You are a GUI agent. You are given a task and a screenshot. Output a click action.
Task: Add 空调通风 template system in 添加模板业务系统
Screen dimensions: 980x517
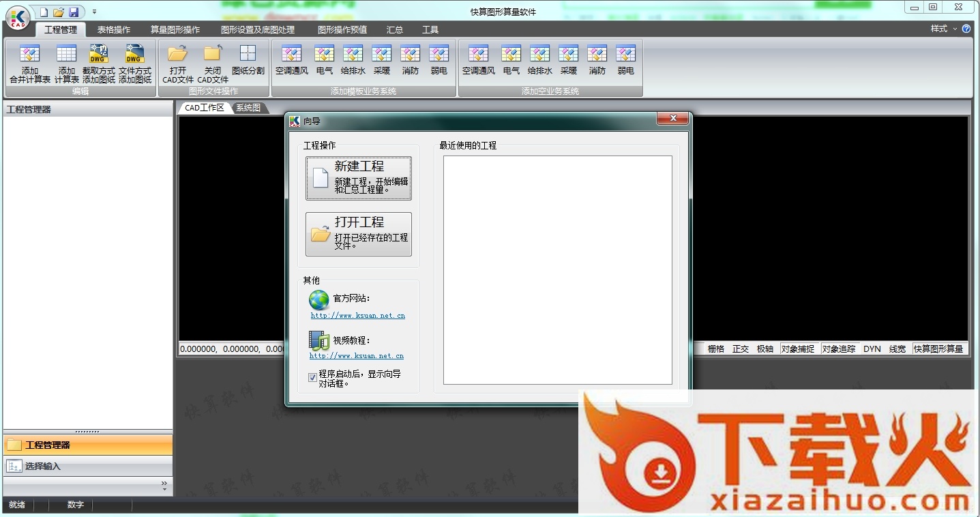click(x=292, y=61)
